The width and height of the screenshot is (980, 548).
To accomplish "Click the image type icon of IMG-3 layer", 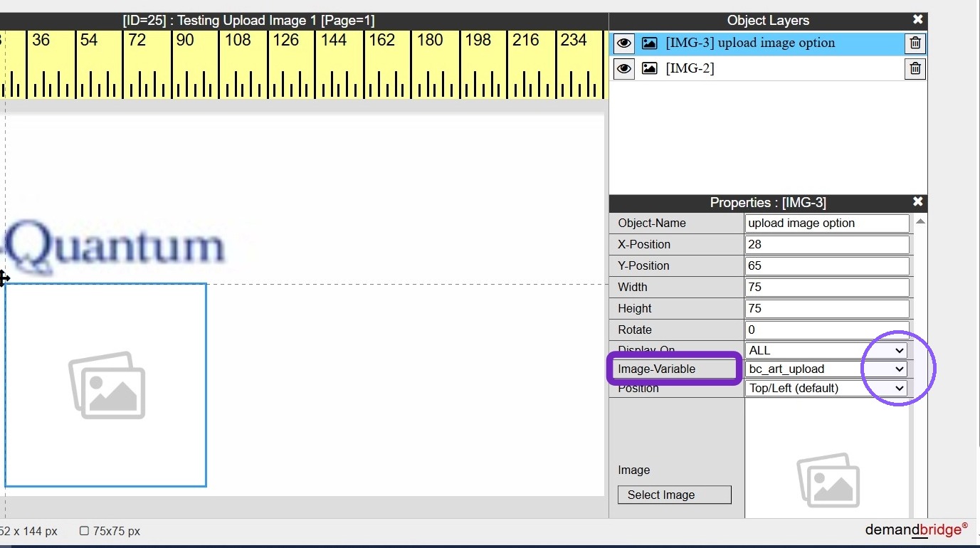I will (649, 43).
